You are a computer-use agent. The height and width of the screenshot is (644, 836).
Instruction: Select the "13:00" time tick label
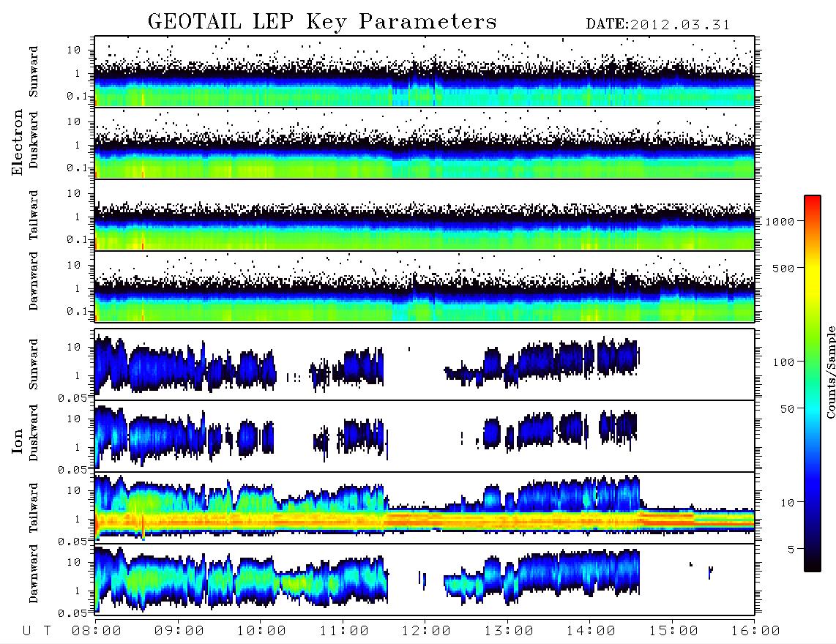[509, 632]
